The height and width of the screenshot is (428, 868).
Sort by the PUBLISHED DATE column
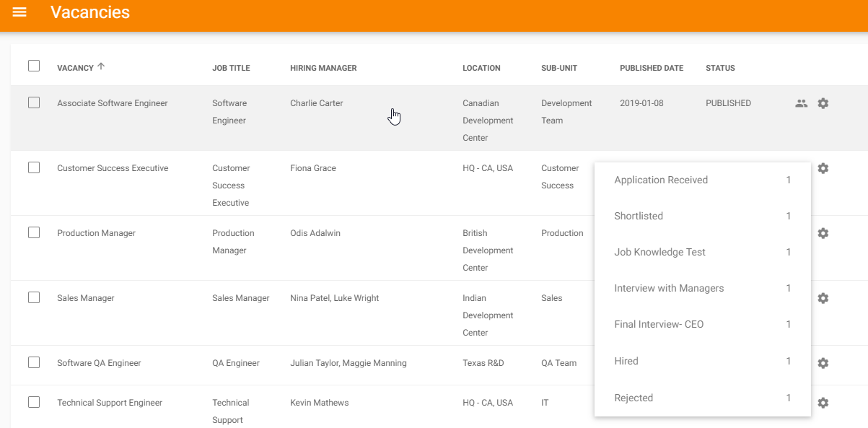tap(651, 68)
